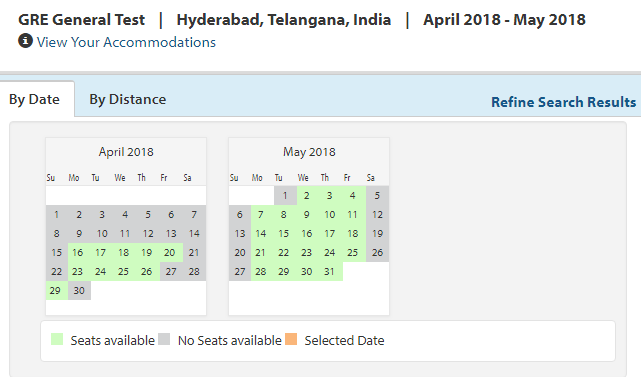The height and width of the screenshot is (377, 641).
Task: Click the orange Selected Date legend swatch
Action: point(291,339)
